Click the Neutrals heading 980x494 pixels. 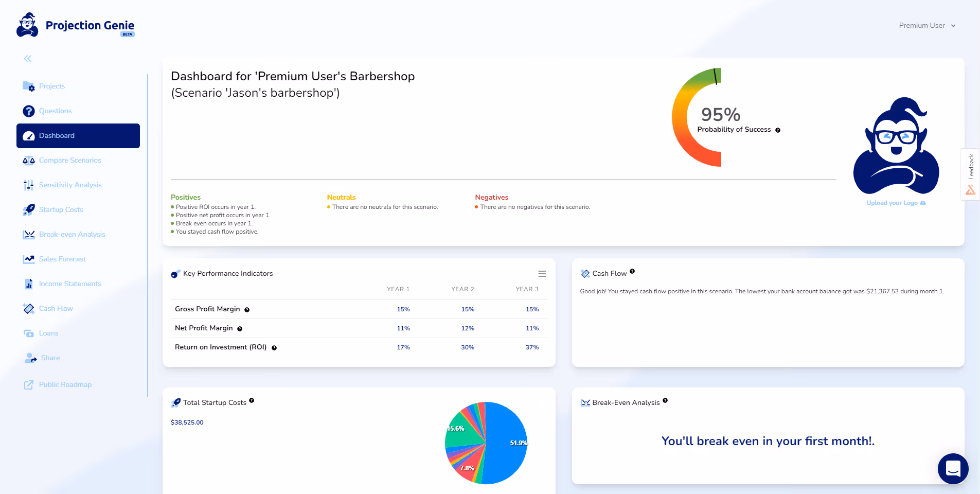342,197
